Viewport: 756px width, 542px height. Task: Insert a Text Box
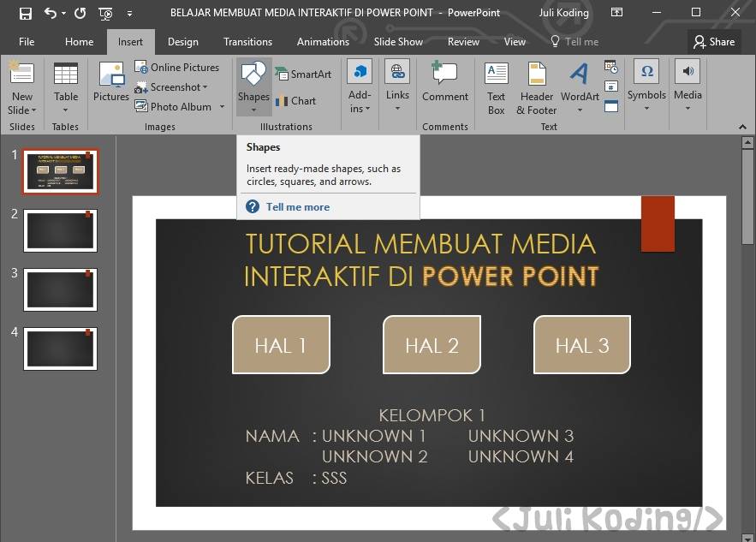pos(496,89)
